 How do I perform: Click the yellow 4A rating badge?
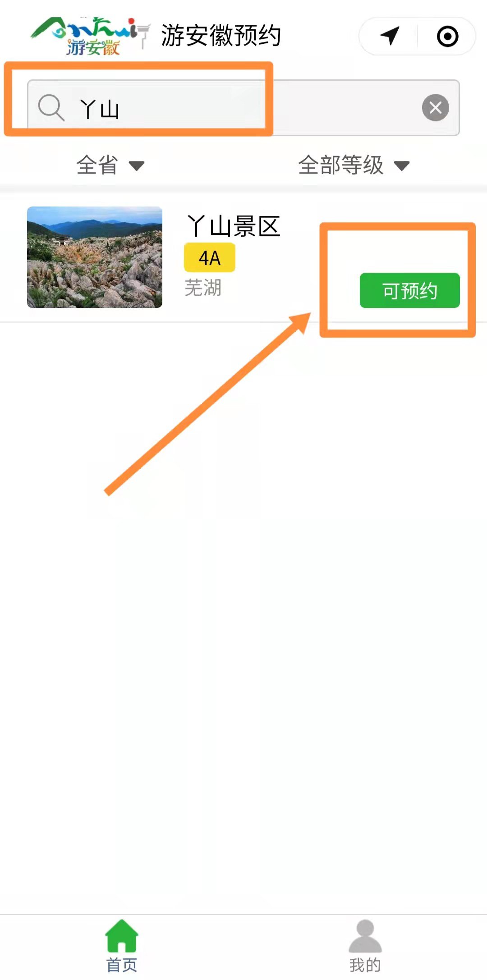[x=210, y=257]
